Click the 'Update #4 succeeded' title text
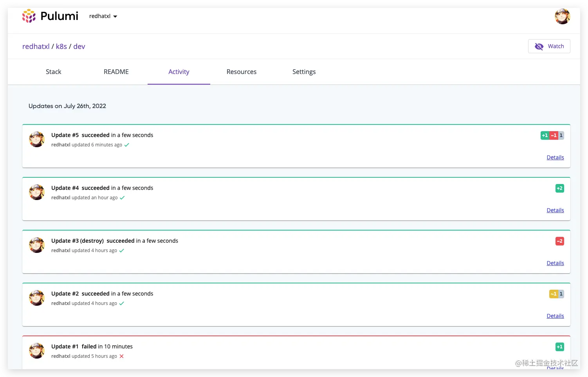Screen dimensions: 588x377 (x=80, y=188)
